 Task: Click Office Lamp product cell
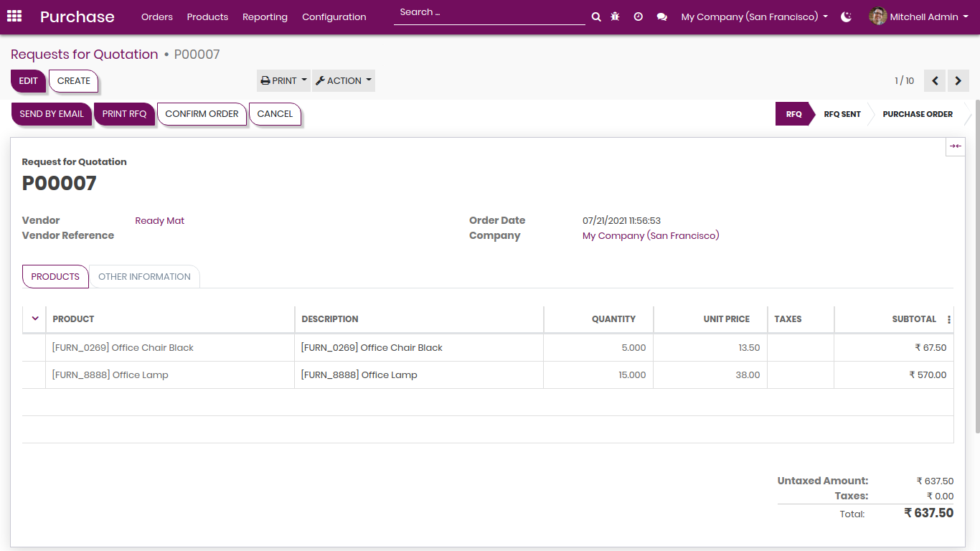coord(170,375)
